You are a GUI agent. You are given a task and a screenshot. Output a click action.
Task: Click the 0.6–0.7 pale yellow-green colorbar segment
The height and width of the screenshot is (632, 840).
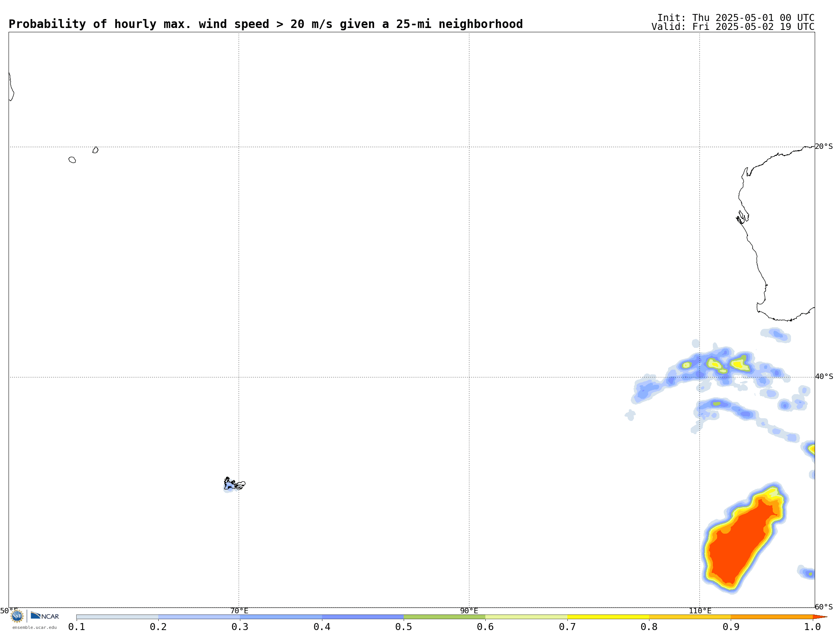pyautogui.click(x=526, y=617)
